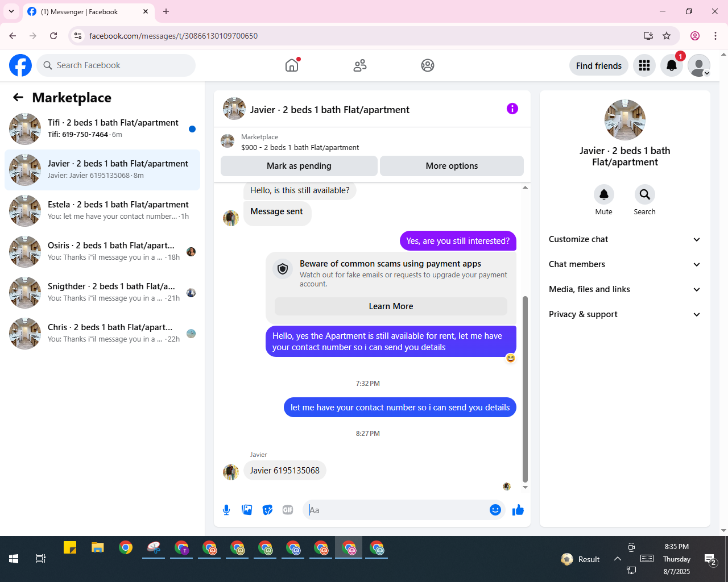Open File Explorer from the taskbar

pos(98,548)
